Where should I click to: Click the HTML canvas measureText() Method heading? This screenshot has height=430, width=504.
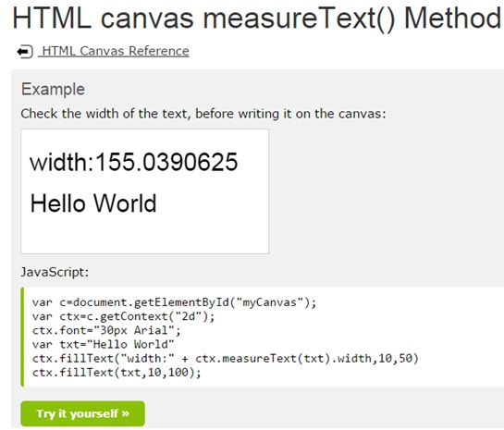[256, 18]
